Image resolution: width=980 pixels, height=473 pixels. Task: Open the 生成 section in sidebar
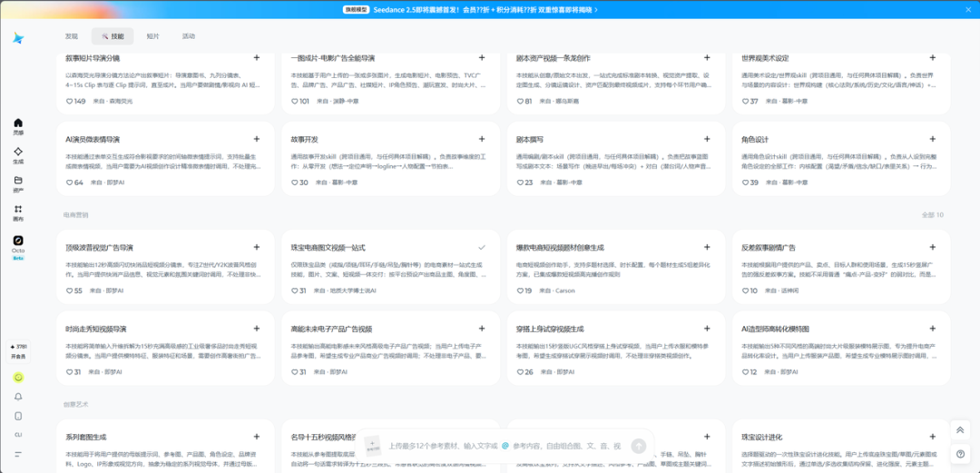click(18, 156)
